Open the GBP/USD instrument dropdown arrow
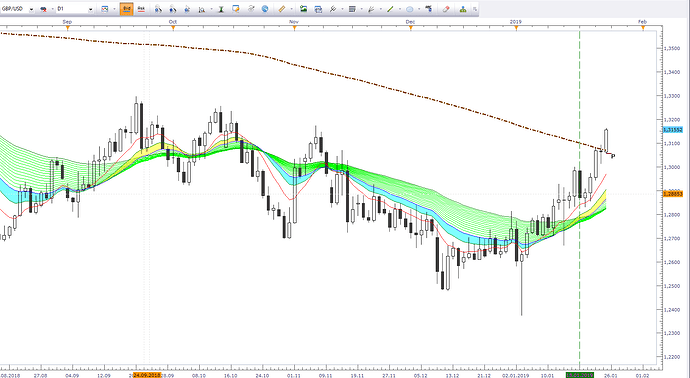The width and height of the screenshot is (690, 378). click(31, 9)
